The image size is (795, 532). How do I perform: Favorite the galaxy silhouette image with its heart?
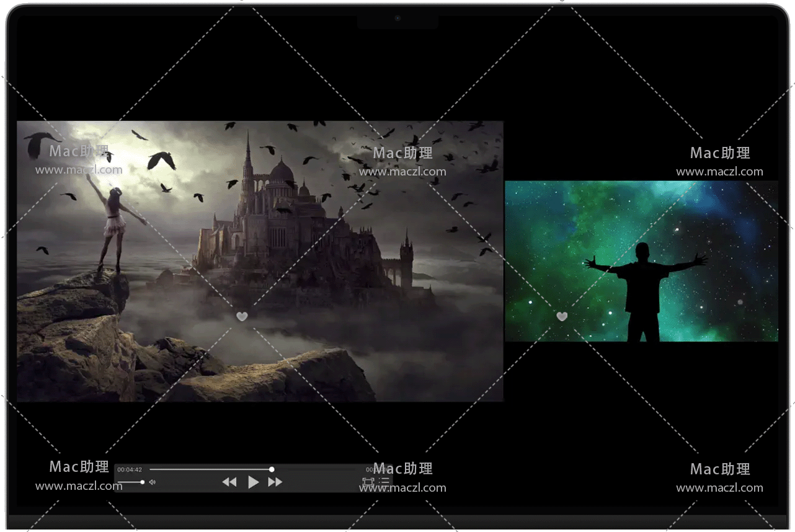562,316
